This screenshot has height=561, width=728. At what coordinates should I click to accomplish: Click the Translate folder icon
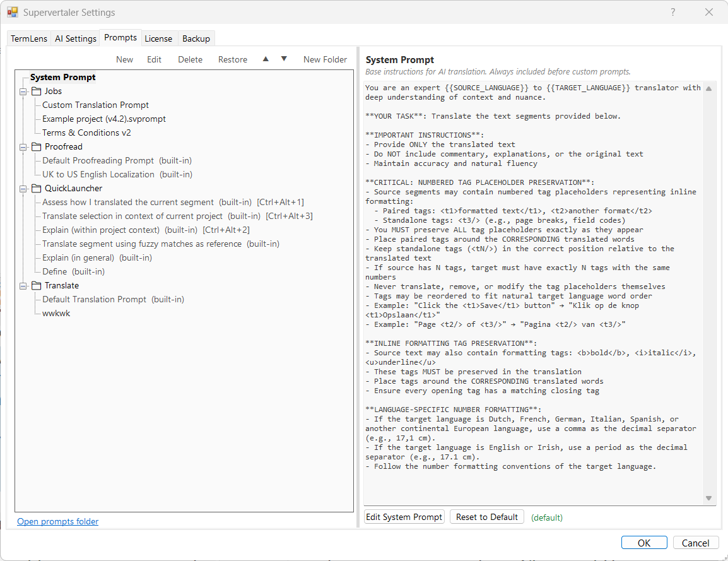(36, 286)
